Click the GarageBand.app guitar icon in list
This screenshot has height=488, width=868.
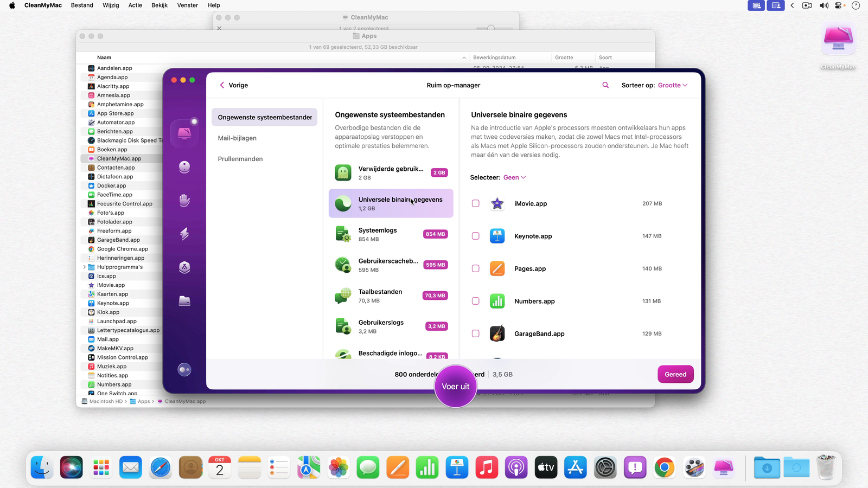[497, 334]
